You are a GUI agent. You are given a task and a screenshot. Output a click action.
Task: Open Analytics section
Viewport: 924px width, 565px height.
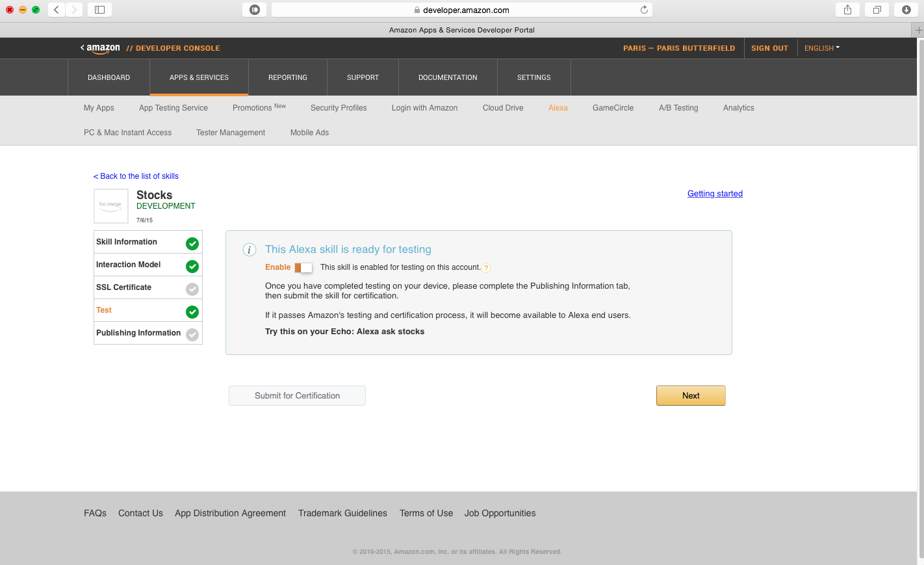pos(739,108)
